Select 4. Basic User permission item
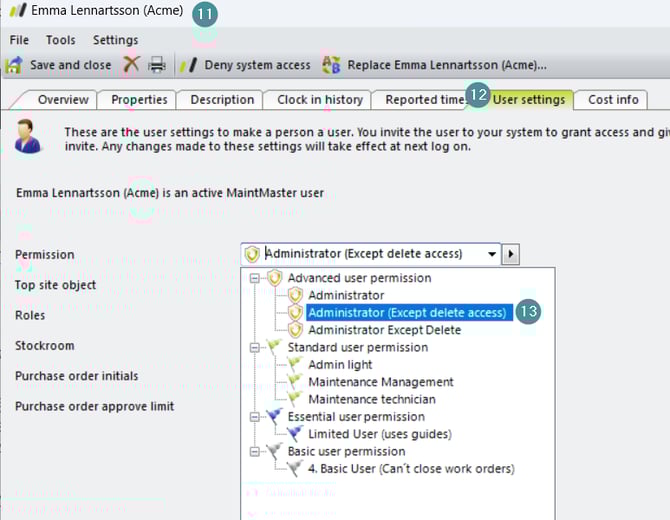This screenshot has height=520, width=670. [411, 469]
